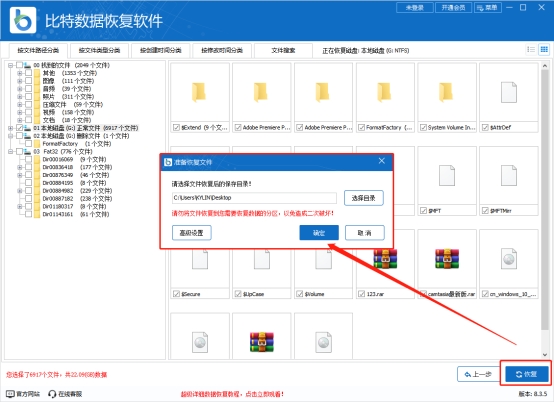Select the camtasia .rar archive icon
Image resolution: width=554 pixels, height=402 pixels.
(x=447, y=259)
